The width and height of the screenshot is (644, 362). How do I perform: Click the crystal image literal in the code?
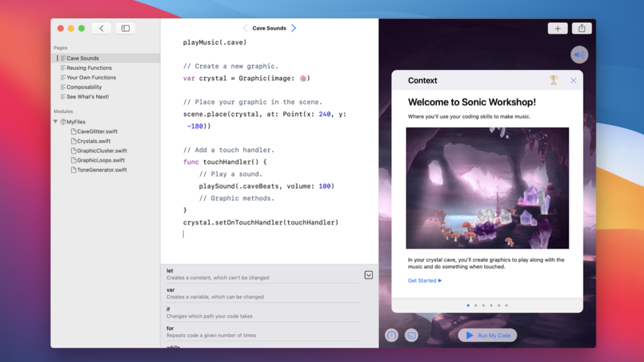point(303,78)
